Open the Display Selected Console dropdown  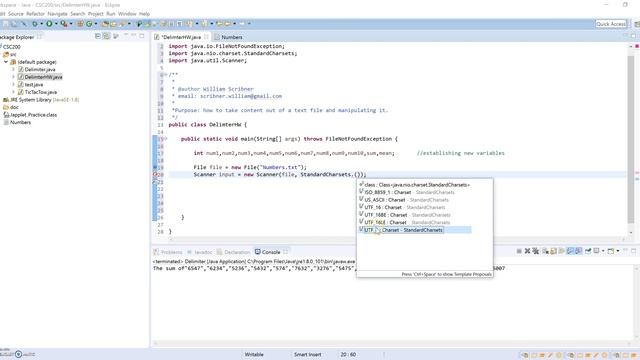[603, 251]
